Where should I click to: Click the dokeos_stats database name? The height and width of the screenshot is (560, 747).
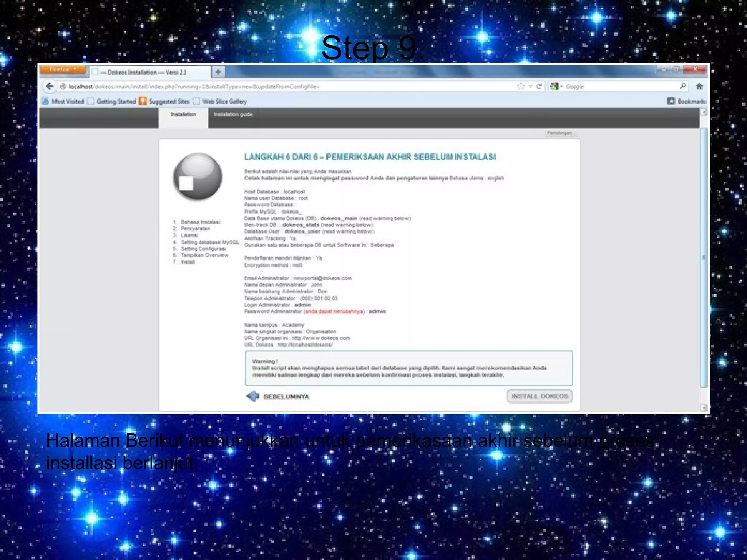tap(301, 225)
